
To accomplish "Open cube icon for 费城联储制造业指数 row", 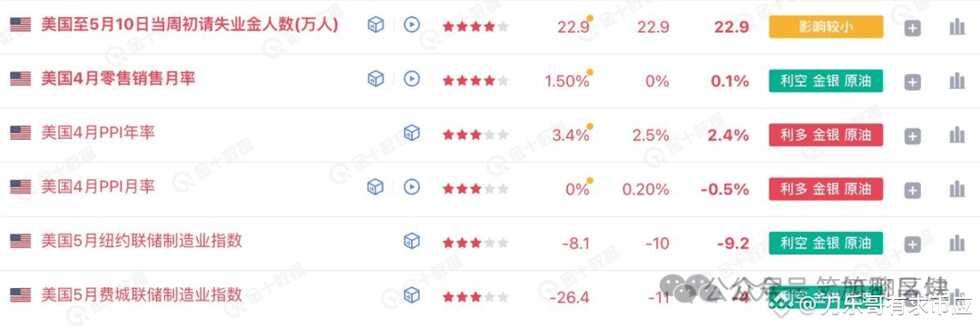I will 411,295.
